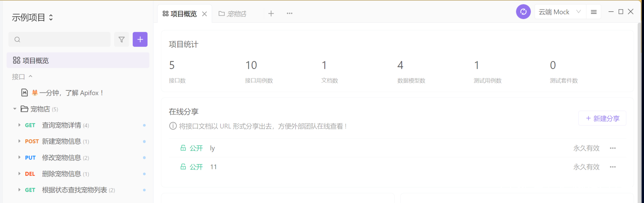644x203 pixels.
Task: Click the 新建分享 button
Action: [x=602, y=118]
